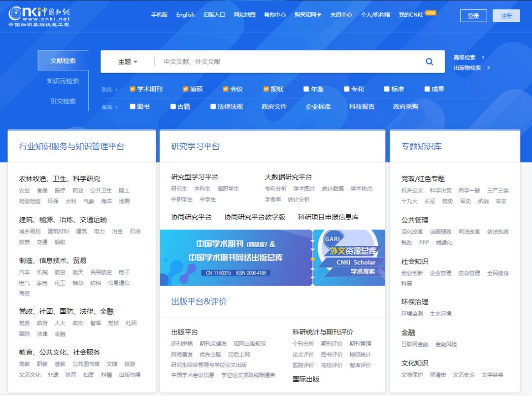Click the 公共卫生 industry link
Image resolution: width=532 pixels, height=396 pixels.
pyautogui.click(x=101, y=190)
